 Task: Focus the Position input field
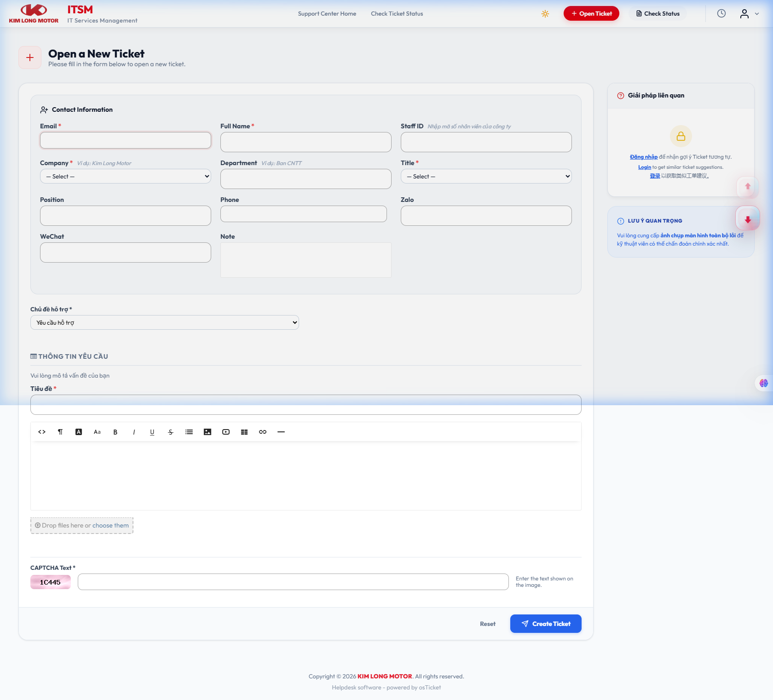tap(126, 216)
